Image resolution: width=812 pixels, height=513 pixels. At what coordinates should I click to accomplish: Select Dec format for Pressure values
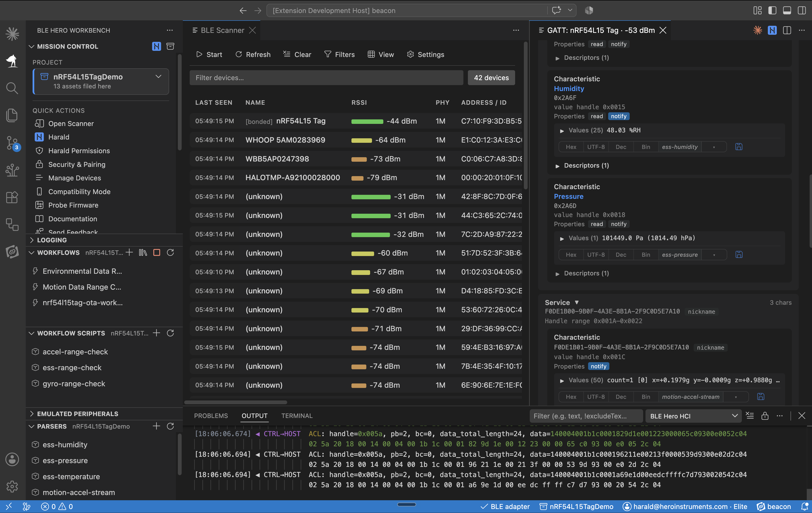(x=621, y=254)
